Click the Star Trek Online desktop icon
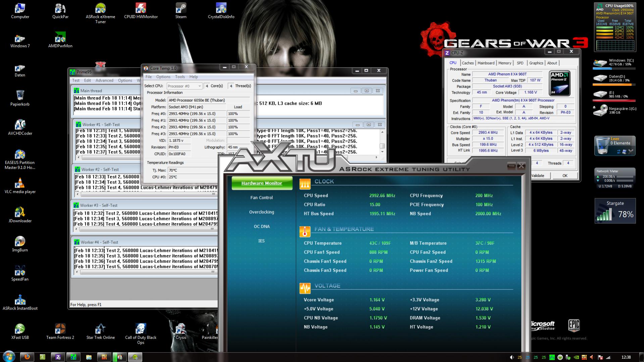The image size is (644, 362). [x=100, y=332]
